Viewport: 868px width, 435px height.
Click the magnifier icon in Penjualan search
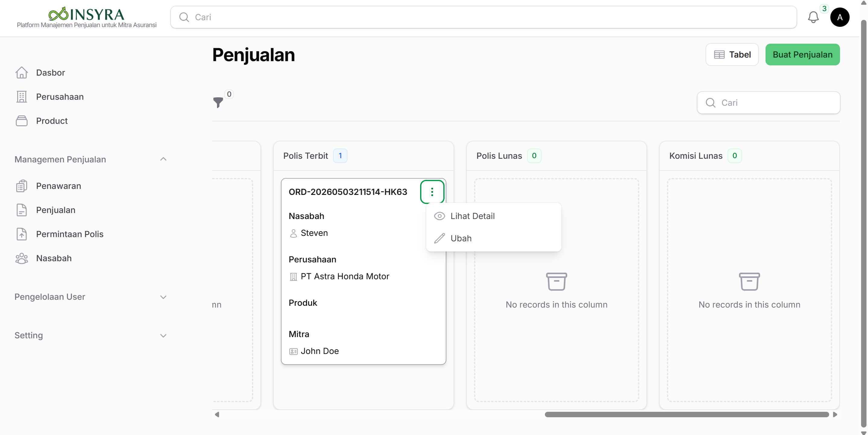point(710,103)
